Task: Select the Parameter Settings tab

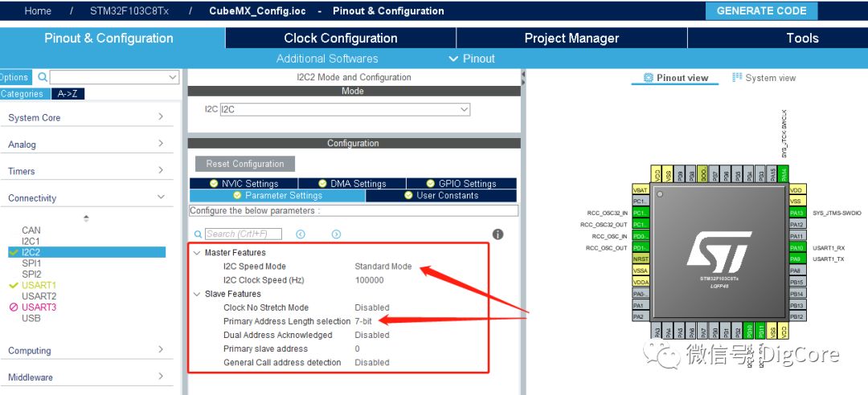Action: pos(277,195)
